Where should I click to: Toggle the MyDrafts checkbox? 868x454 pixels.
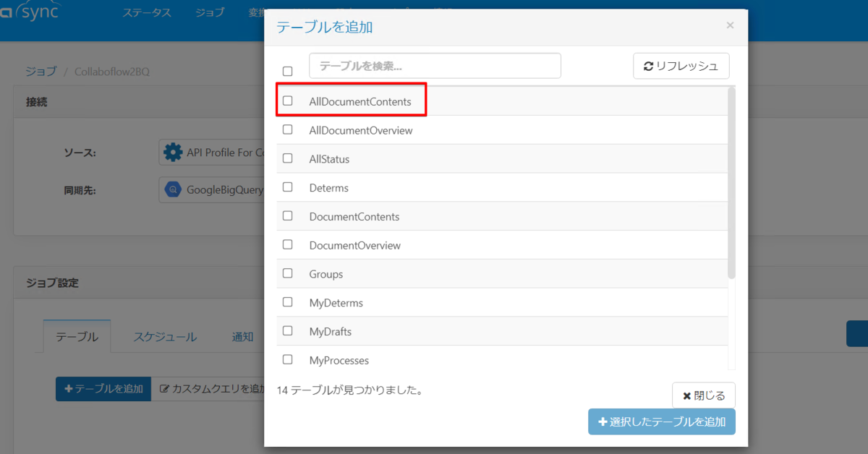[288, 331]
